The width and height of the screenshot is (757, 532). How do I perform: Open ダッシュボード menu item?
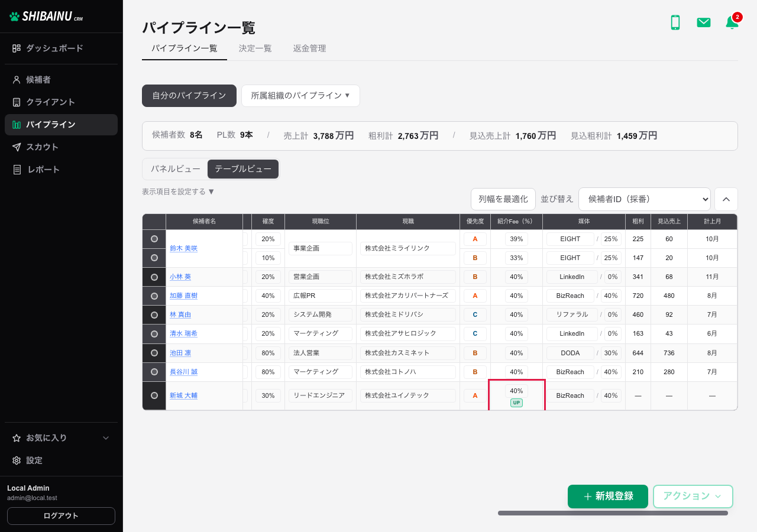point(61,48)
